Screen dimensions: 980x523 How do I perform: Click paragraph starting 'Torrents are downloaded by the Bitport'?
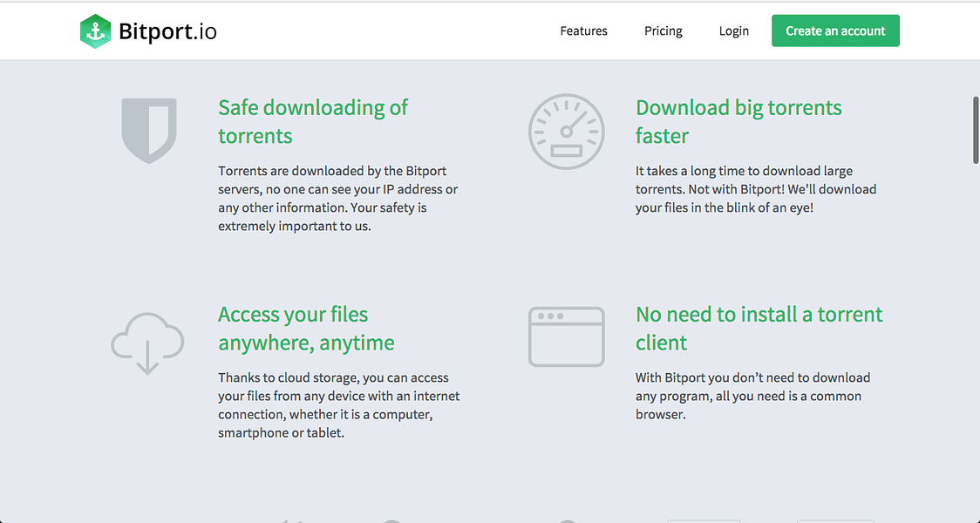tap(338, 198)
